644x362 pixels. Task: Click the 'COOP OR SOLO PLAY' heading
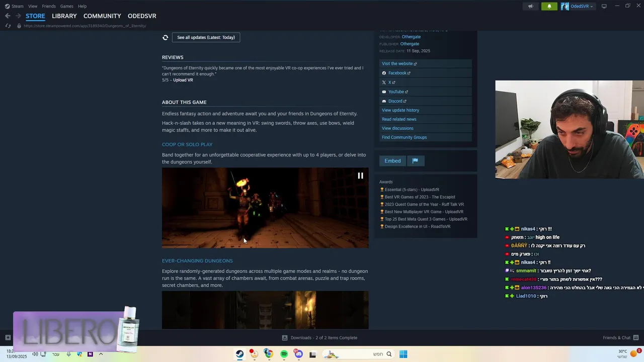187,144
